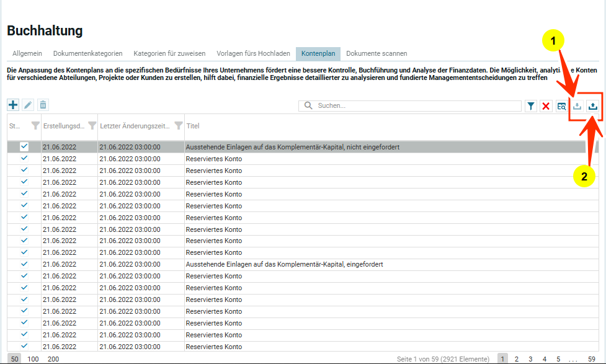Switch to the Dokumentenkategorien tab
Image resolution: width=606 pixels, height=364 pixels.
pos(87,53)
